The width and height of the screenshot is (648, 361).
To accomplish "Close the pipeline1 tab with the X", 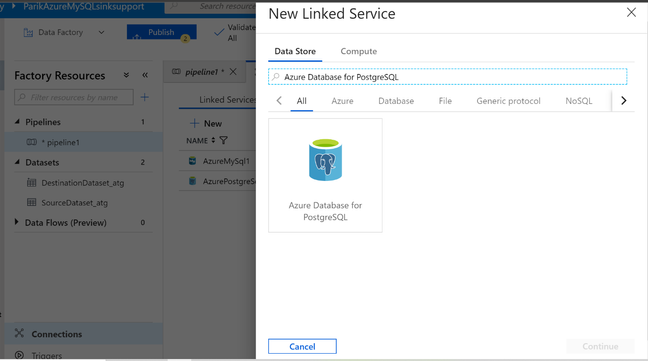I will (233, 71).
